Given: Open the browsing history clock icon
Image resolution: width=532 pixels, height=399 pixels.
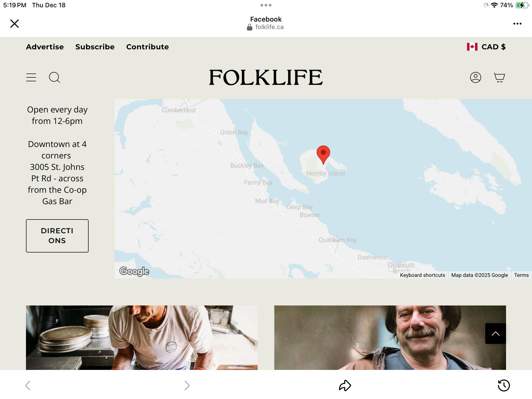Looking at the screenshot, I should [504, 385].
